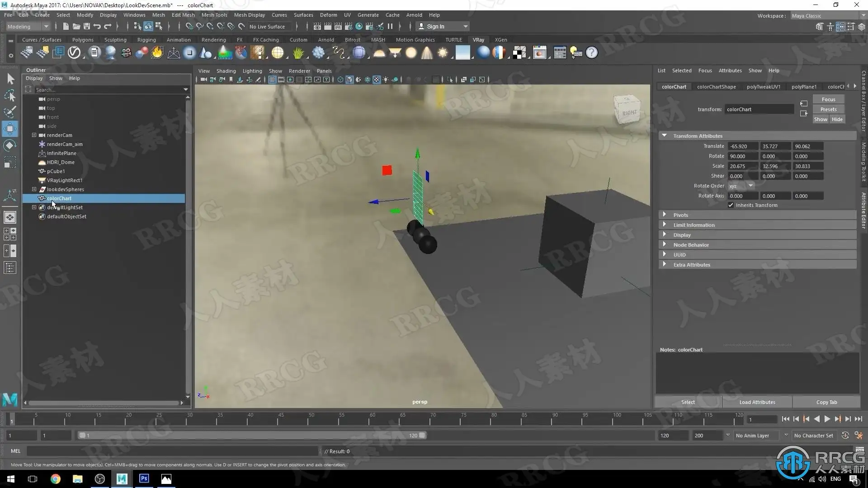868x488 pixels.
Task: Click the Load Attributes button
Action: [757, 402]
